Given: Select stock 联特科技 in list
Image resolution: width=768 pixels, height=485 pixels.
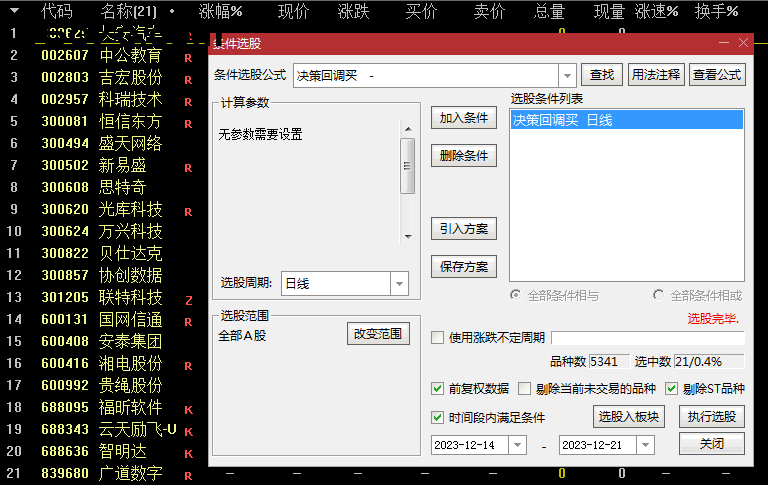Looking at the screenshot, I should click(130, 297).
